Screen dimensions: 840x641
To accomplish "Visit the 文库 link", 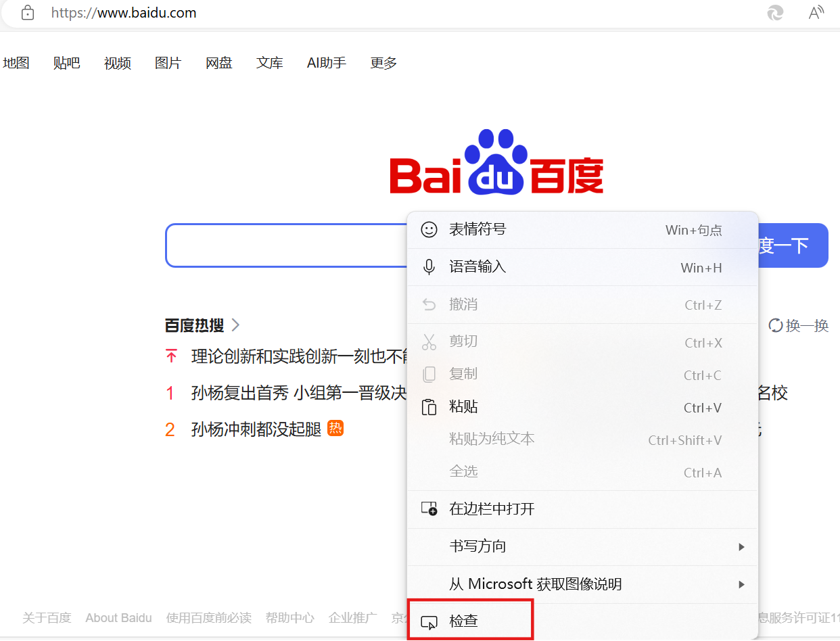I will [270, 63].
